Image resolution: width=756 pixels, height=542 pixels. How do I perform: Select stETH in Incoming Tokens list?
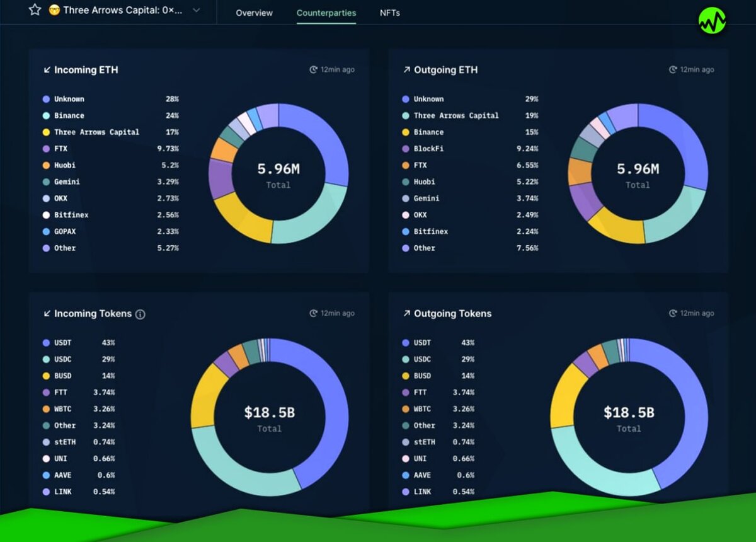79,442
